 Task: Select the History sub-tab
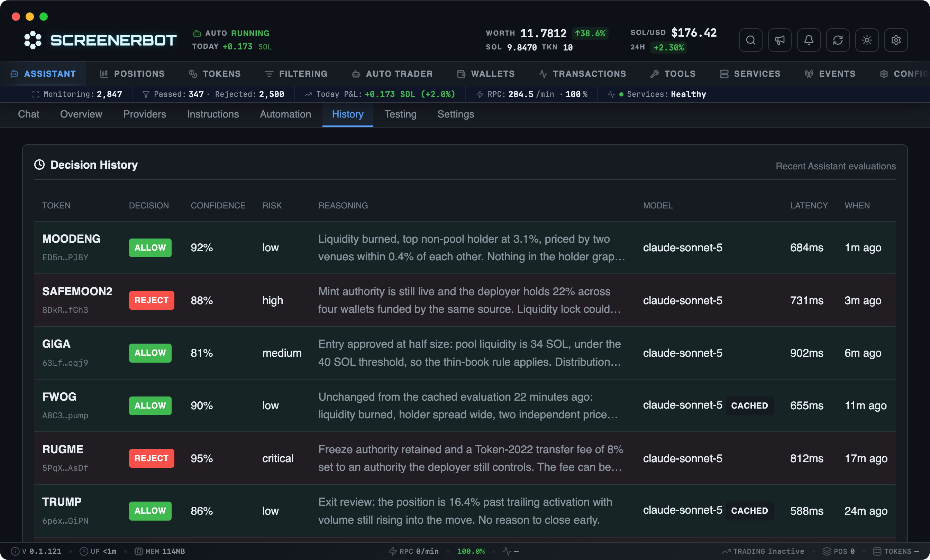click(x=348, y=114)
